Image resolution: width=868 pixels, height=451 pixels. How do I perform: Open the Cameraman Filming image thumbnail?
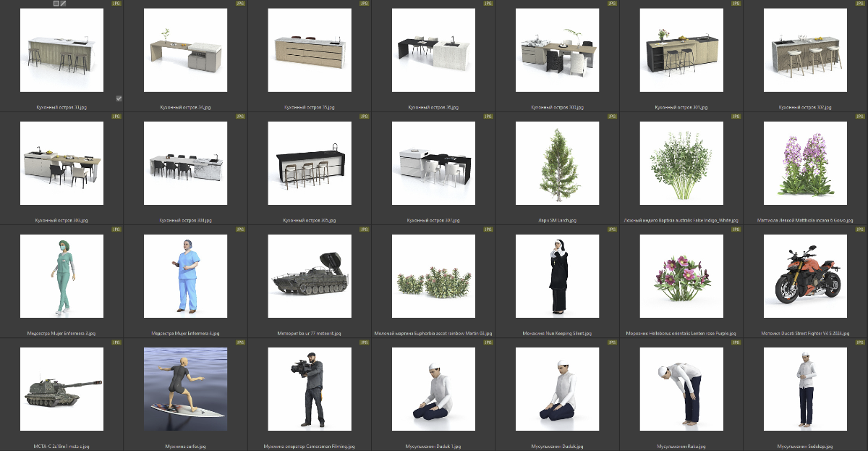[x=310, y=389]
